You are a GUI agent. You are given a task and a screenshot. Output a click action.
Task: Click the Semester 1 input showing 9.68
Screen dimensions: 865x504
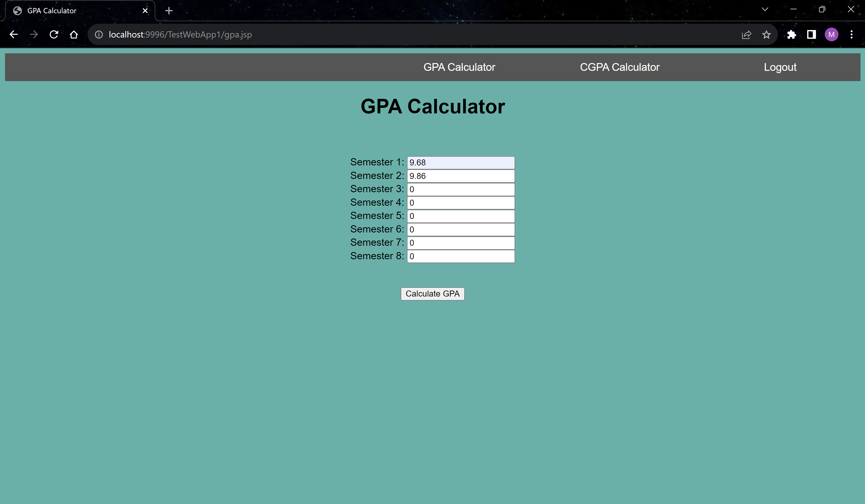tap(460, 162)
